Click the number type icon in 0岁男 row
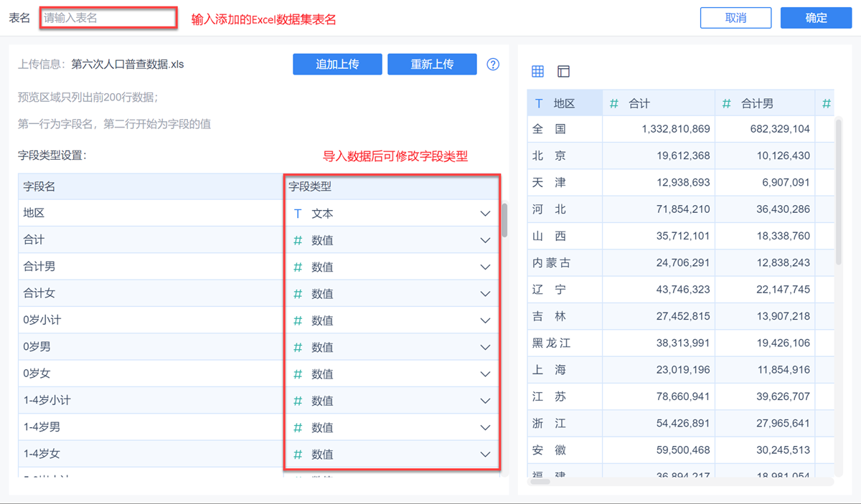 [298, 347]
